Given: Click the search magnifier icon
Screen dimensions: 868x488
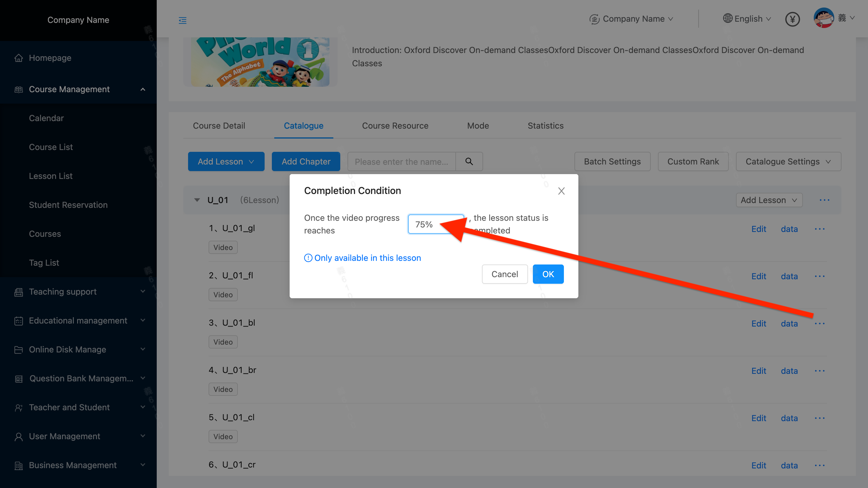Looking at the screenshot, I should (x=469, y=162).
